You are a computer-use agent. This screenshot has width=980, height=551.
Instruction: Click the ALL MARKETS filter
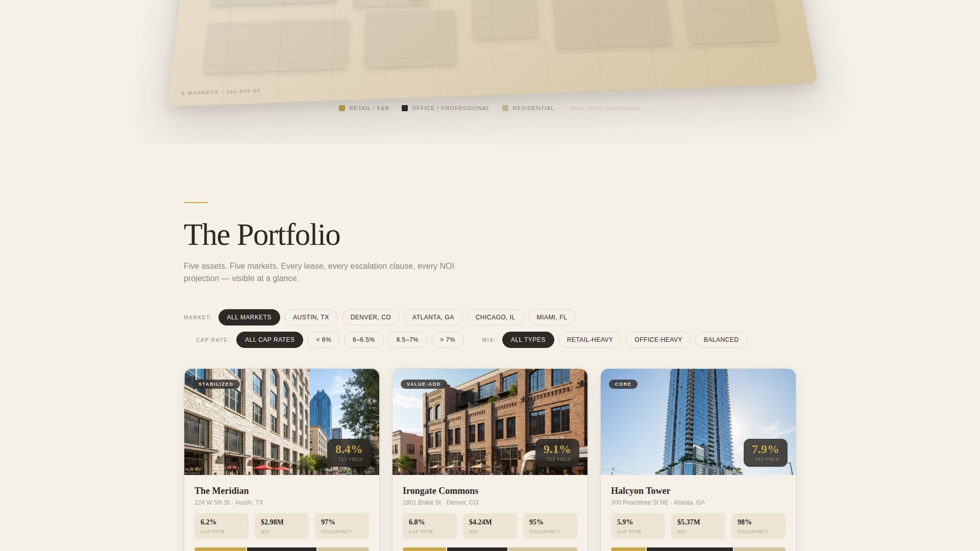point(249,317)
